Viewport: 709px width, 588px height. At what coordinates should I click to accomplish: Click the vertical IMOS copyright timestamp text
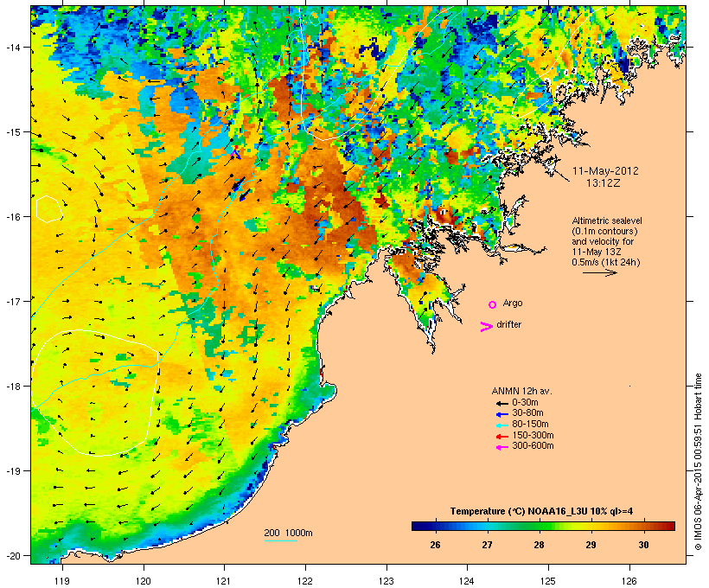698,462
